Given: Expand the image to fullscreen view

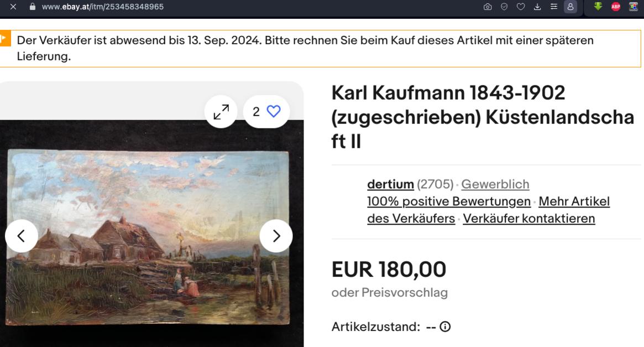Looking at the screenshot, I should pos(221,111).
